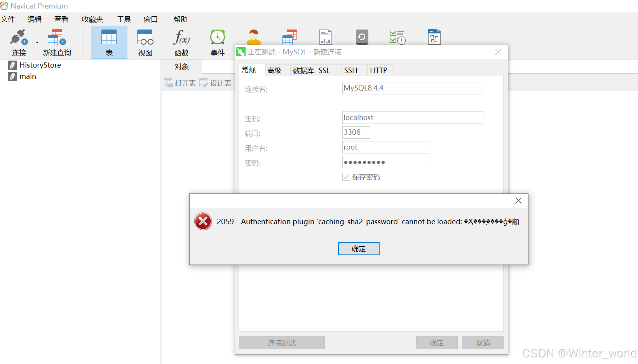Switch to 数据库 tab in connection dialog
The image size is (638, 364).
tap(303, 70)
